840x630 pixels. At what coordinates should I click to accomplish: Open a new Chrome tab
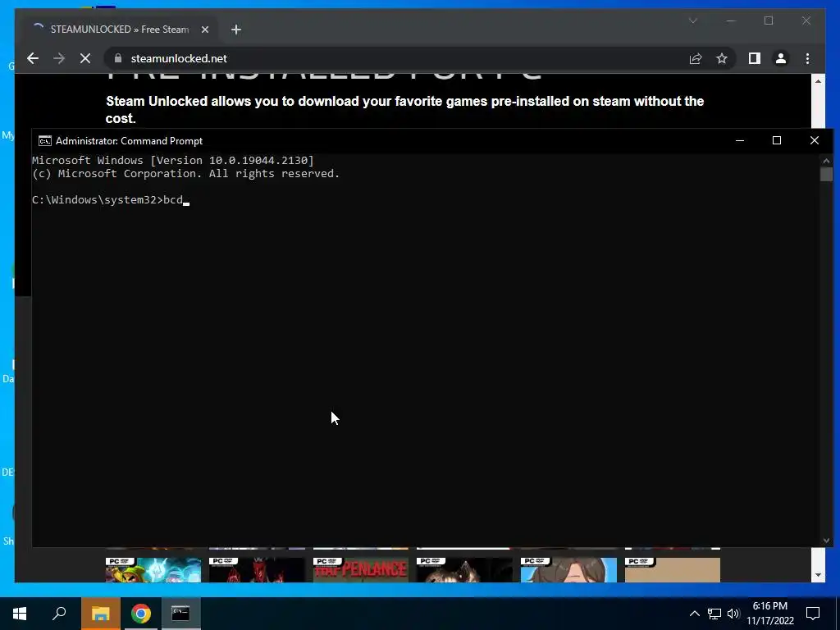(x=236, y=30)
